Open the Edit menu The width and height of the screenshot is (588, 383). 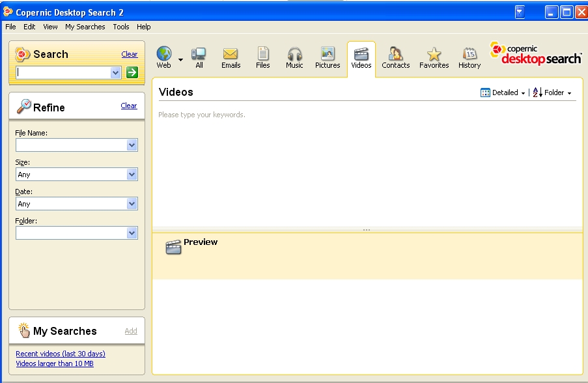point(29,27)
